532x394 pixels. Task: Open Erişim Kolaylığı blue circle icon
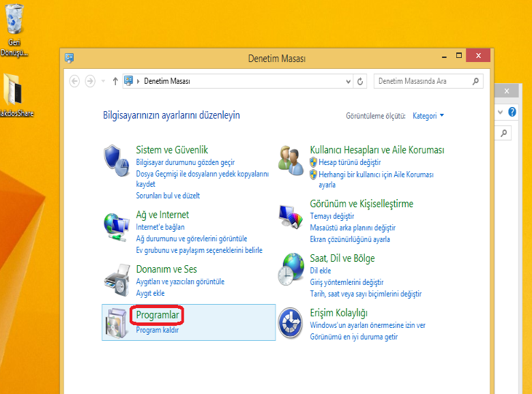coord(291,323)
